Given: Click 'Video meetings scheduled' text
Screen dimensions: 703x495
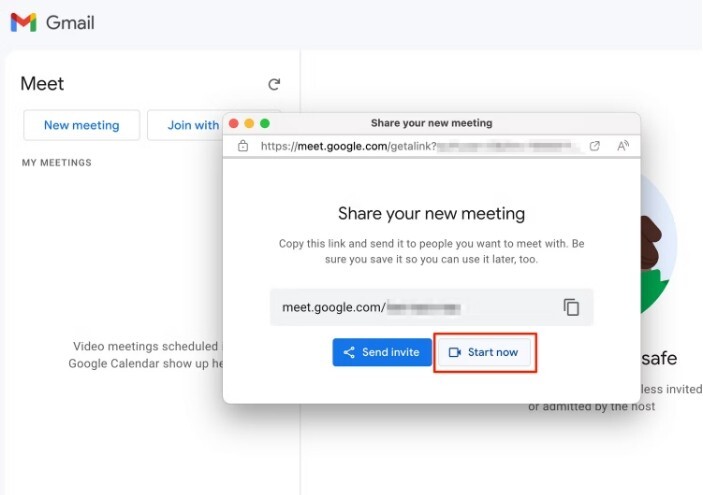Looking at the screenshot, I should [x=145, y=355].
